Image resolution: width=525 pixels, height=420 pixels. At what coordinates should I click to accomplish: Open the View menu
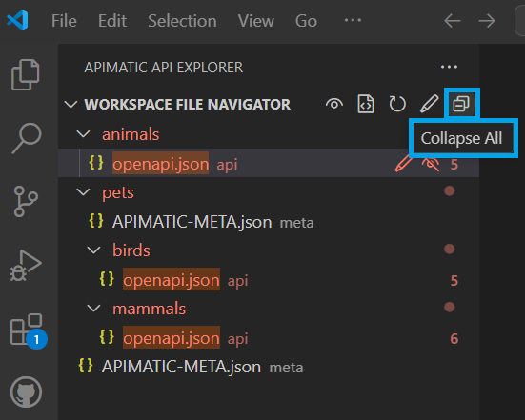pos(256,21)
